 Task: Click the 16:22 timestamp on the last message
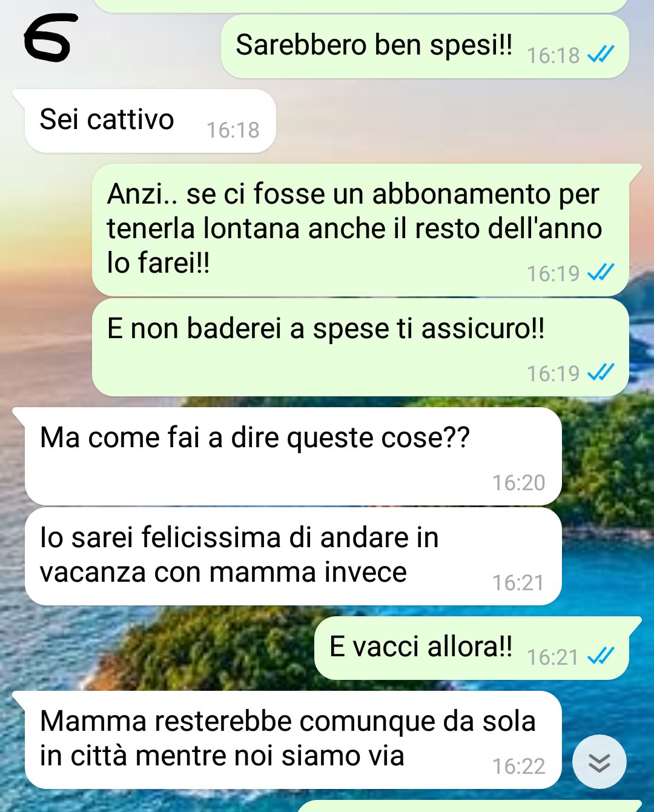coord(518,766)
